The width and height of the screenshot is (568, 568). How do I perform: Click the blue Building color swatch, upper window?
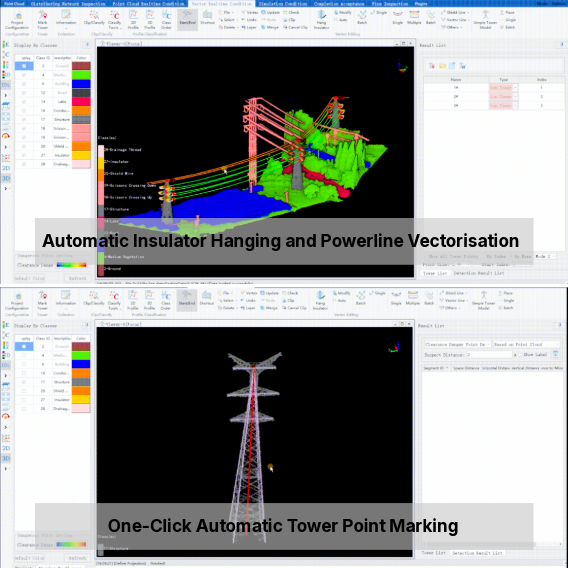[81, 84]
